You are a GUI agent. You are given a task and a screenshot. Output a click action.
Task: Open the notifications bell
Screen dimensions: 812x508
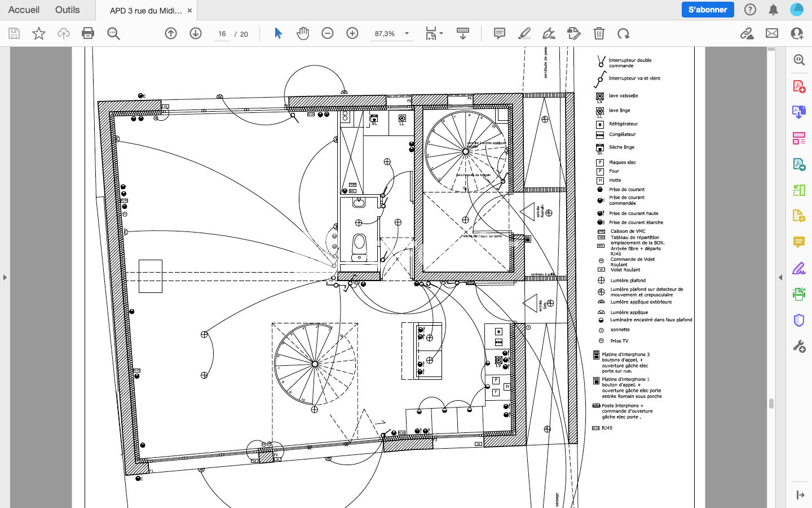tap(774, 10)
